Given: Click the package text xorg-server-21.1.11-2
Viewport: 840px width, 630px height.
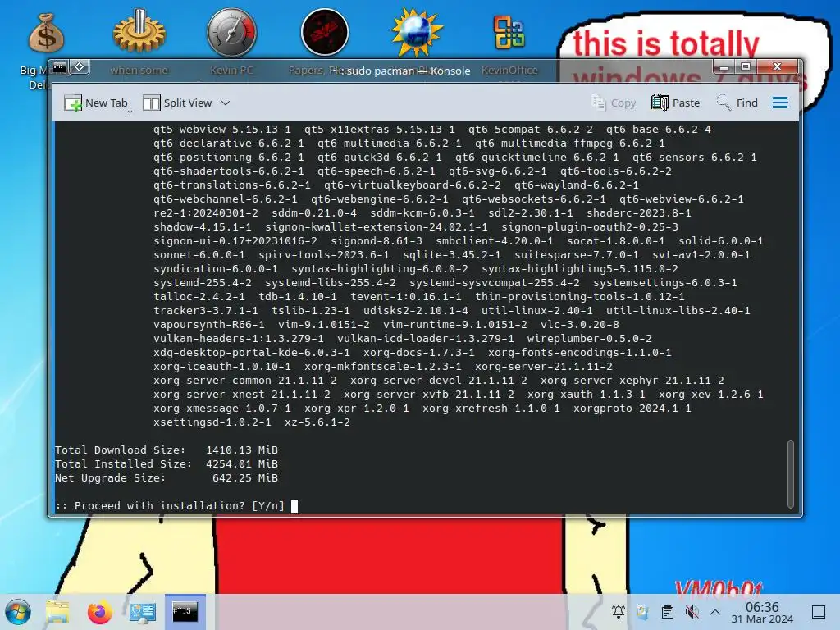Looking at the screenshot, I should (544, 367).
